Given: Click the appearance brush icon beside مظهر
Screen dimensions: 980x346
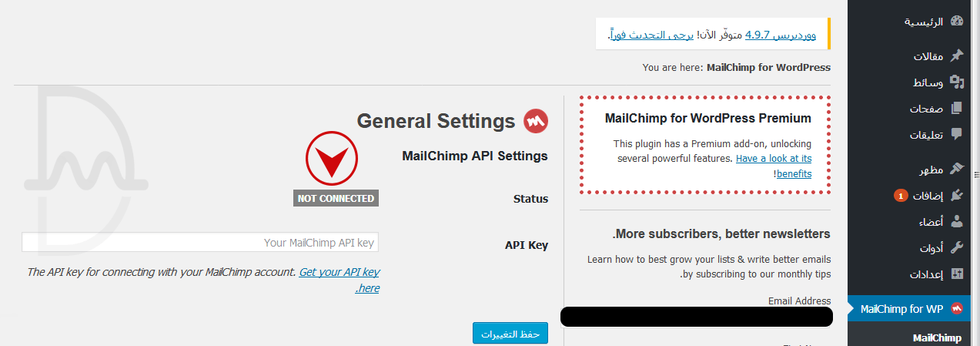Looking at the screenshot, I should coord(957,169).
